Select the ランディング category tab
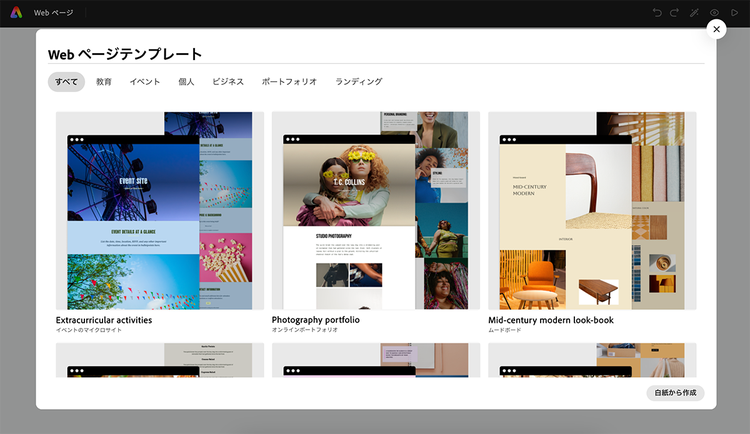 (358, 81)
